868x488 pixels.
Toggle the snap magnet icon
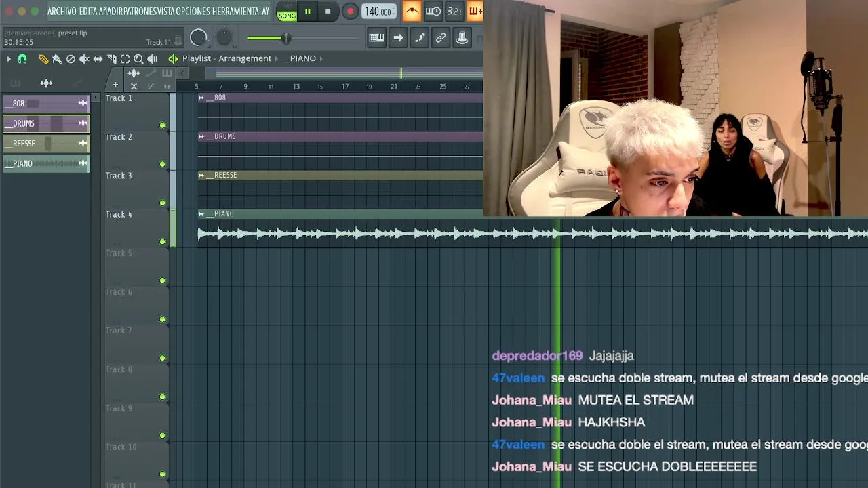(22, 59)
